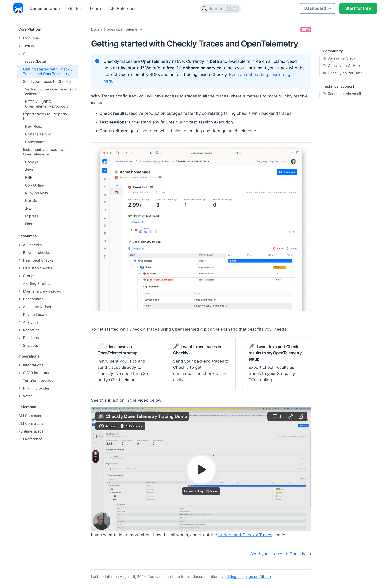Open the Ruby on Rails page
Viewport: 390px width, 588px height.
pyautogui.click(x=36, y=193)
